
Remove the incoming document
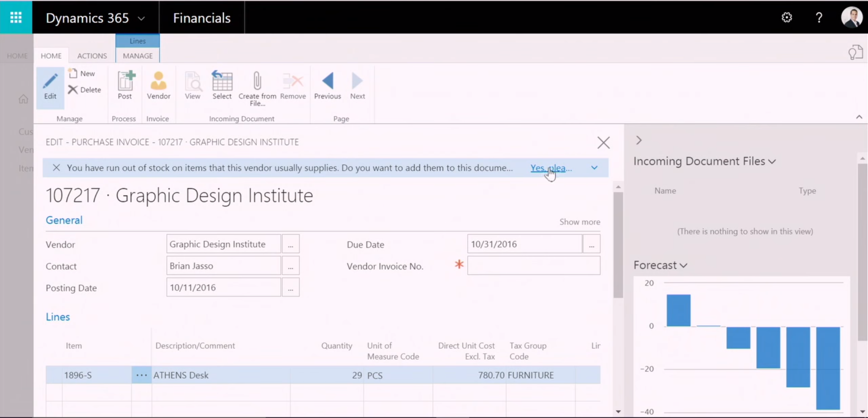(293, 85)
